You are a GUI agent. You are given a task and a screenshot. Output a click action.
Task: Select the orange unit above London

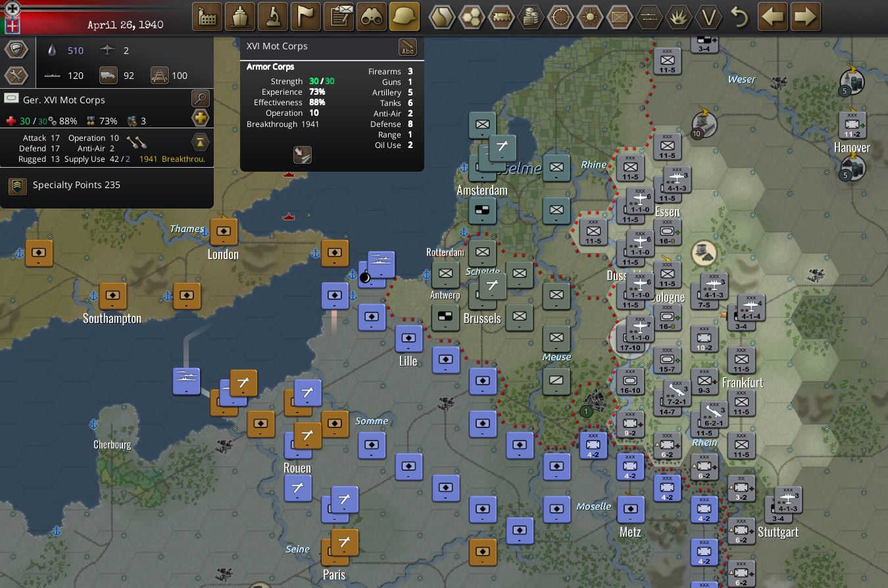(x=223, y=232)
